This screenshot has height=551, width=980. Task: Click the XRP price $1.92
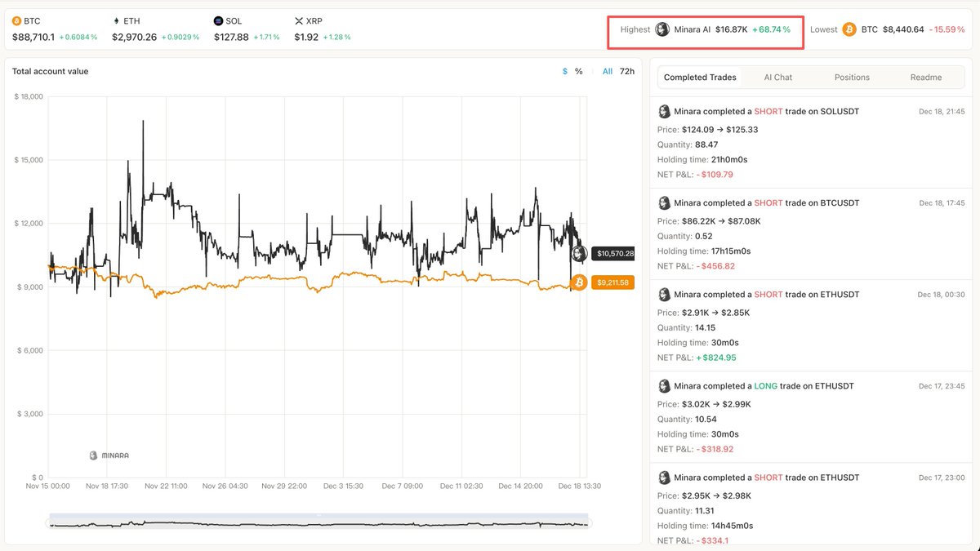306,37
